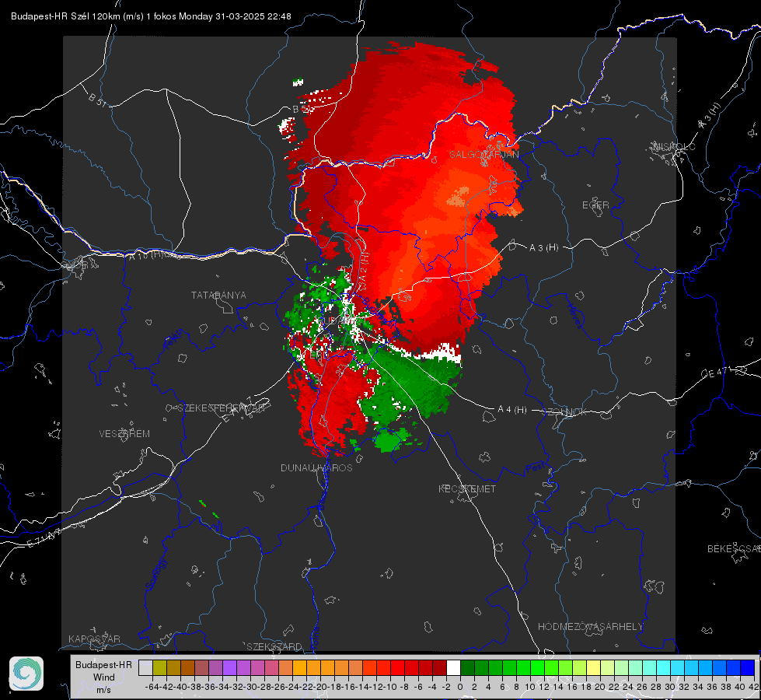Click the 20 value on the legend scale
The width and height of the screenshot is (761, 700).
[x=600, y=687]
